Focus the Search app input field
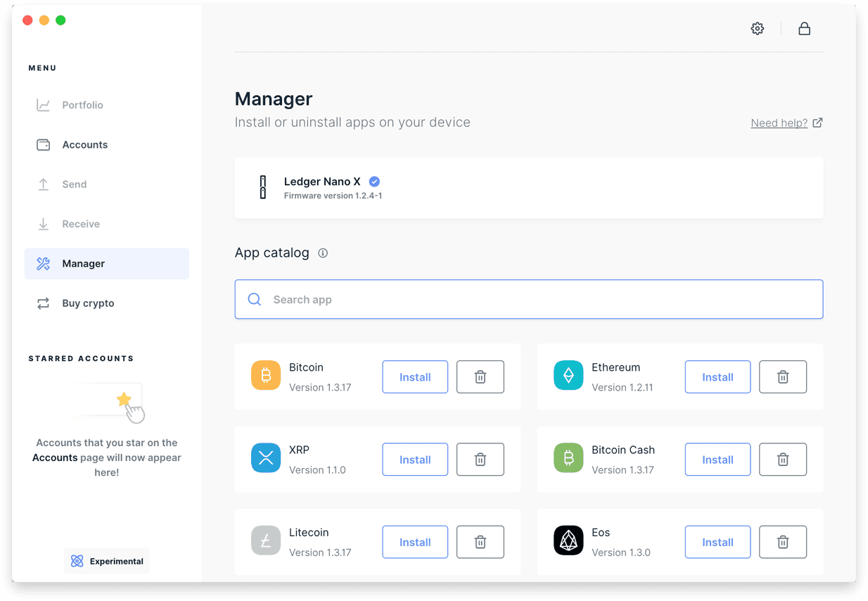This screenshot has height=601, width=868. tap(529, 300)
